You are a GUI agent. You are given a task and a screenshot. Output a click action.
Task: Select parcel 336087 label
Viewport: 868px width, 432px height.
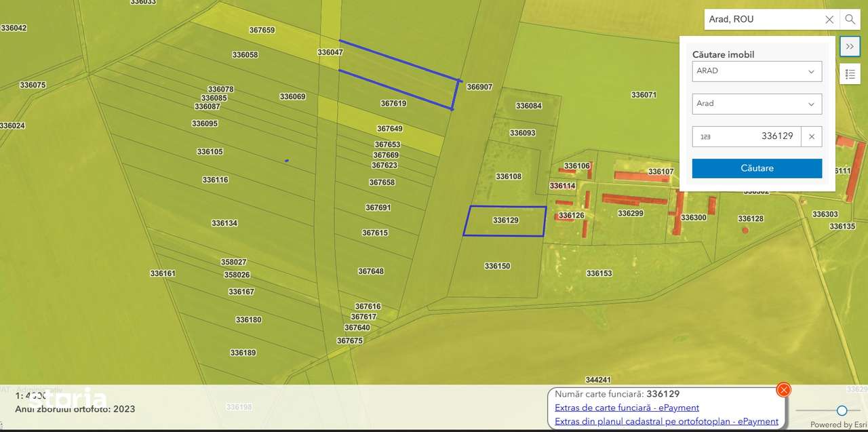click(207, 106)
